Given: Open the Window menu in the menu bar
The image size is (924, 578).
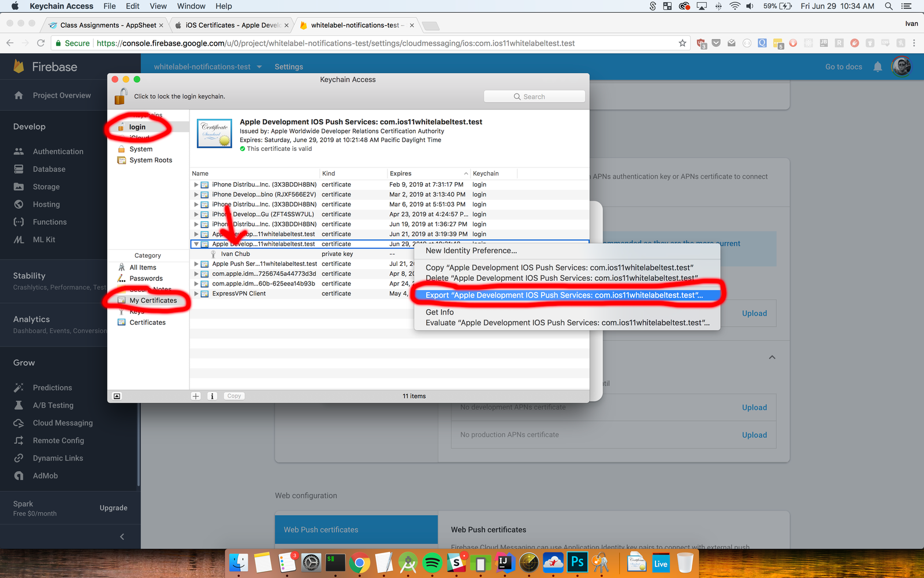Looking at the screenshot, I should tap(191, 6).
